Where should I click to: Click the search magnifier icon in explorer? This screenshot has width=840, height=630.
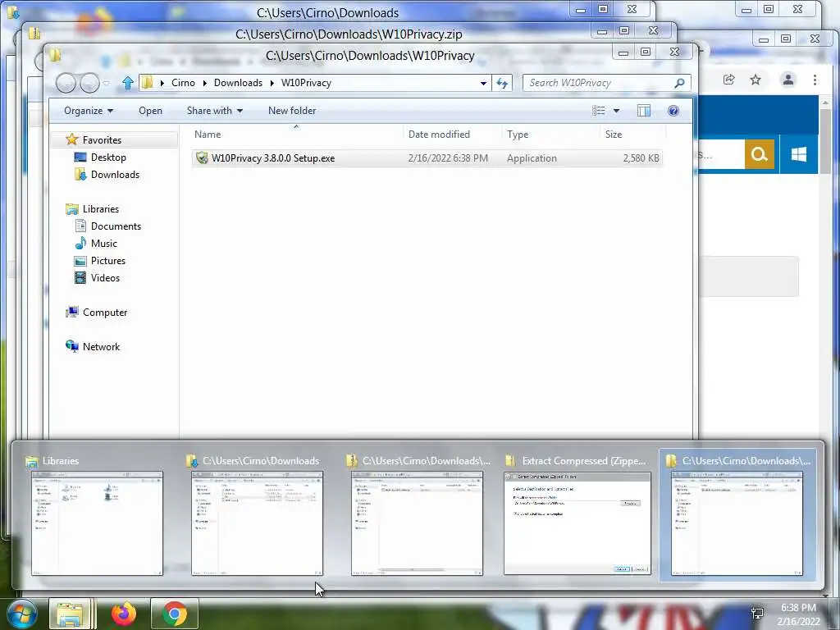click(x=679, y=83)
